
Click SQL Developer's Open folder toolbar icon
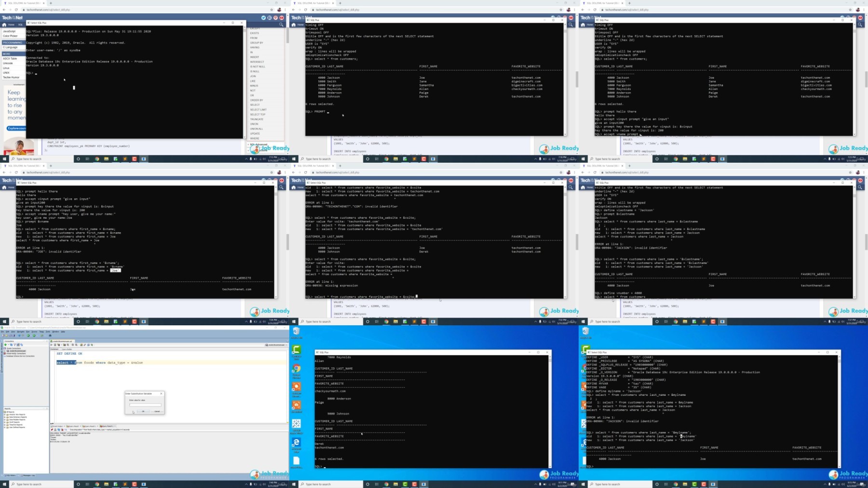(7, 335)
